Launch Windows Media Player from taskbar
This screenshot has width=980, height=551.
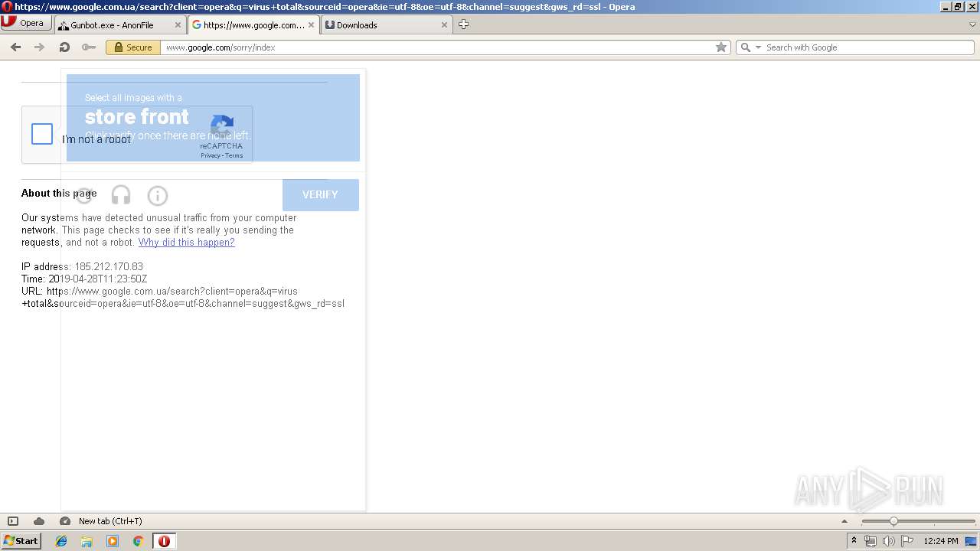[x=113, y=541]
